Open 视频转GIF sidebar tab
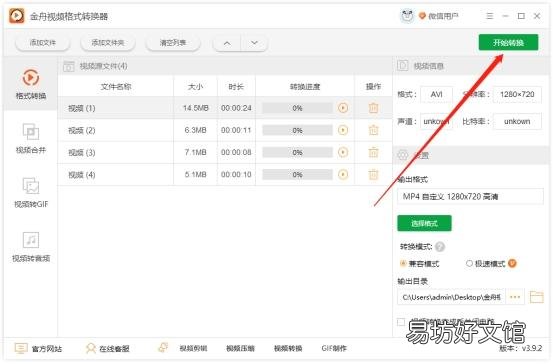Viewport: 553px width, 364px height. [x=31, y=193]
